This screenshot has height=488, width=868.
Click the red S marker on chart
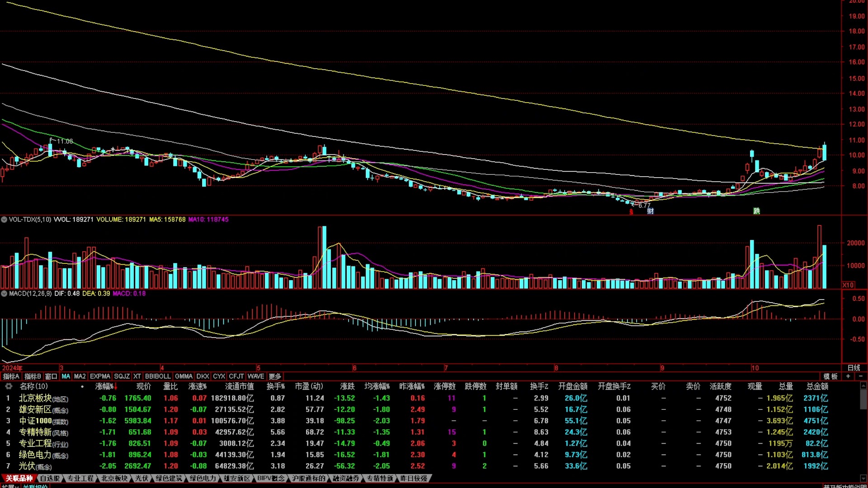[631, 211]
